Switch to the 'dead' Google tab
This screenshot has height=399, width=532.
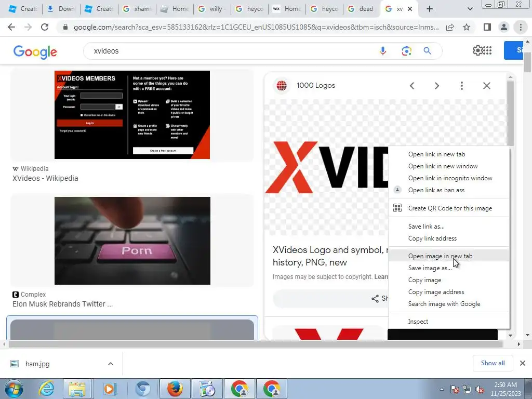click(362, 9)
